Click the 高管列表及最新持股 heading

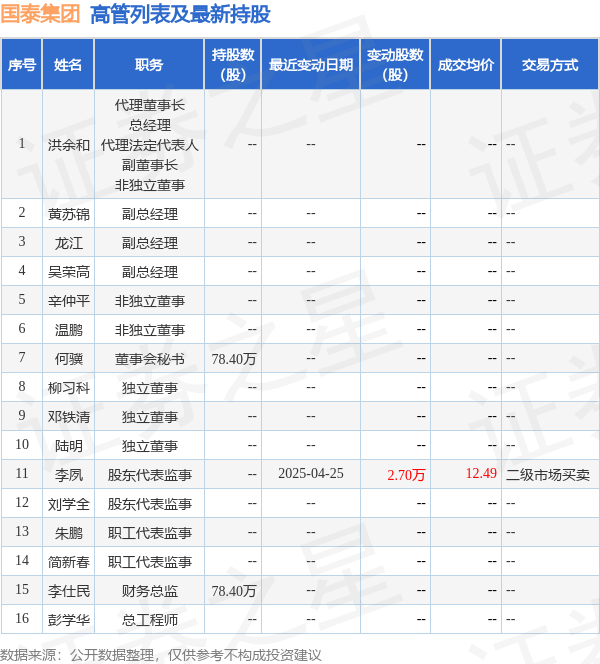pos(180,14)
